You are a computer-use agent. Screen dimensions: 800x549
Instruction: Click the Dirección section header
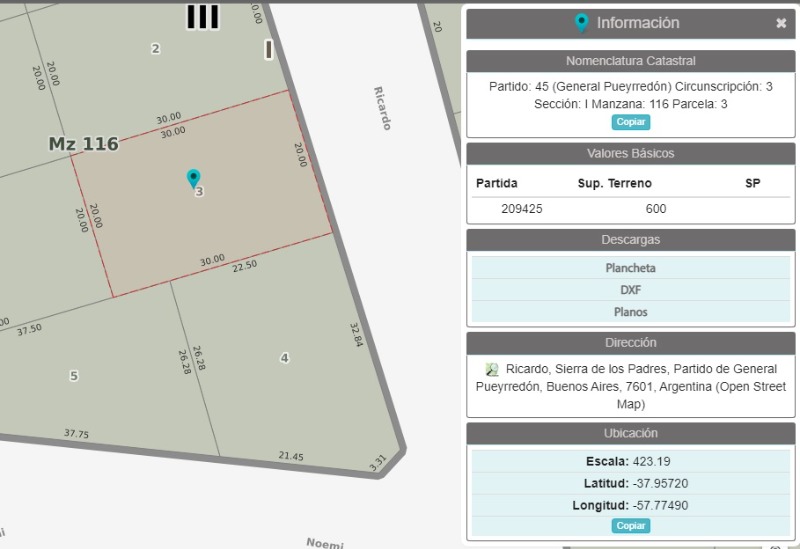coord(630,342)
